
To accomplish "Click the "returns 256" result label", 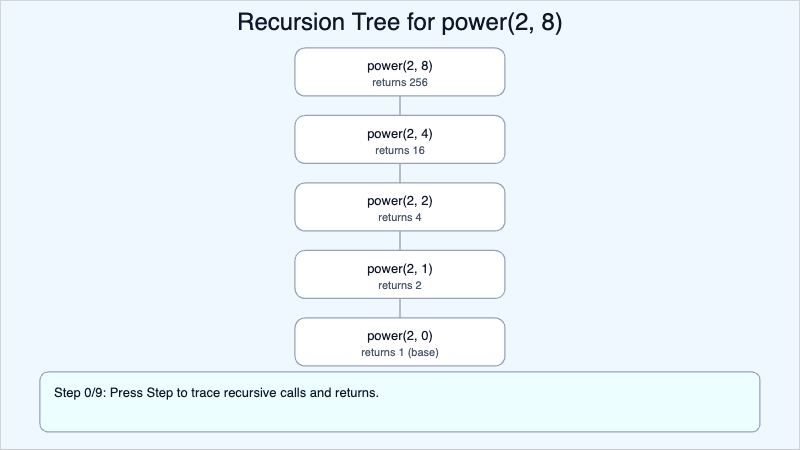I will click(400, 82).
